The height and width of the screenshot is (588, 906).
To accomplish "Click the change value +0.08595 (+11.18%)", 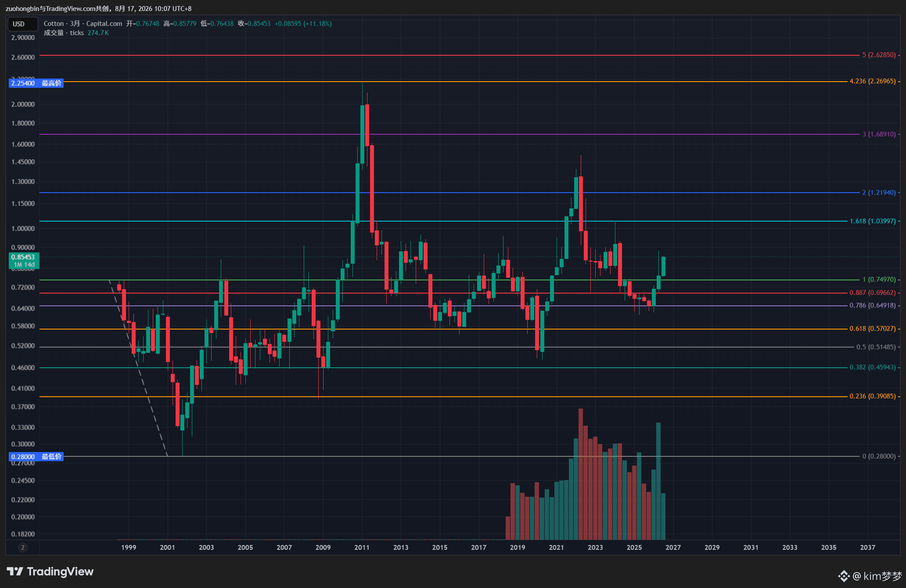I will tap(303, 24).
